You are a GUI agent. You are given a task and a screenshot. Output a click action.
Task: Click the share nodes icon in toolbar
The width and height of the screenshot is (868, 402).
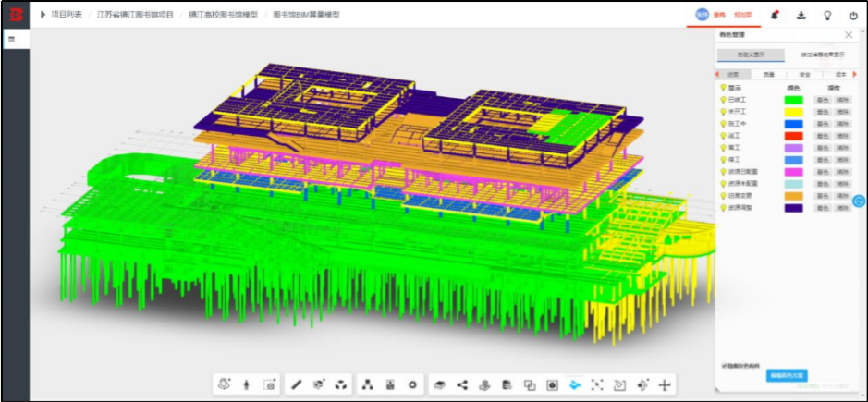point(462,384)
